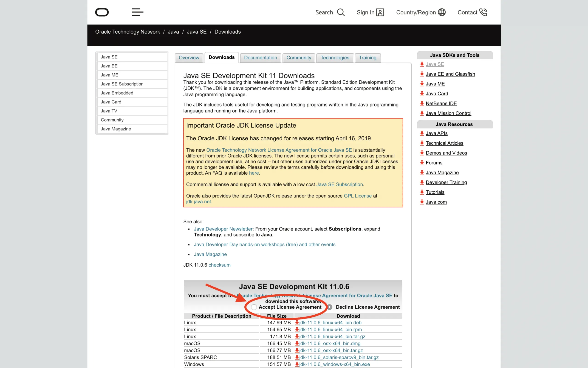Open the Community tab

pyautogui.click(x=299, y=58)
